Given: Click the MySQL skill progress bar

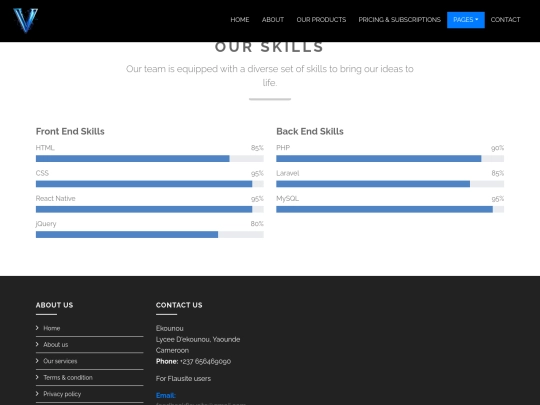Looking at the screenshot, I should [x=390, y=209].
